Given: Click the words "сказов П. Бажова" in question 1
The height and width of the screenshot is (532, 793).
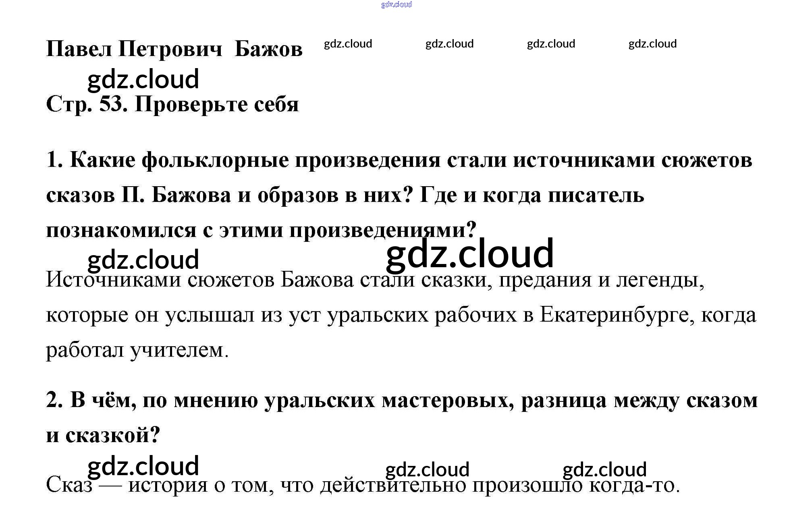Looking at the screenshot, I should click(x=139, y=195).
